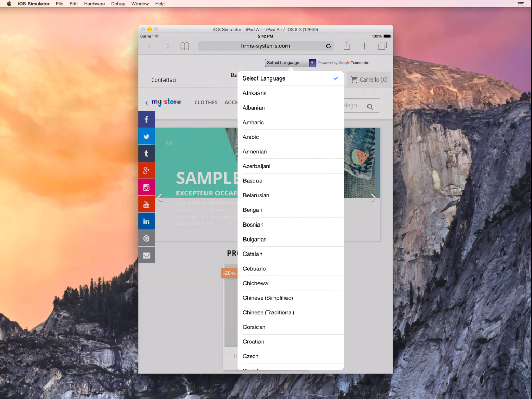Click the -20% discount badge
The height and width of the screenshot is (399, 532).
229,273
